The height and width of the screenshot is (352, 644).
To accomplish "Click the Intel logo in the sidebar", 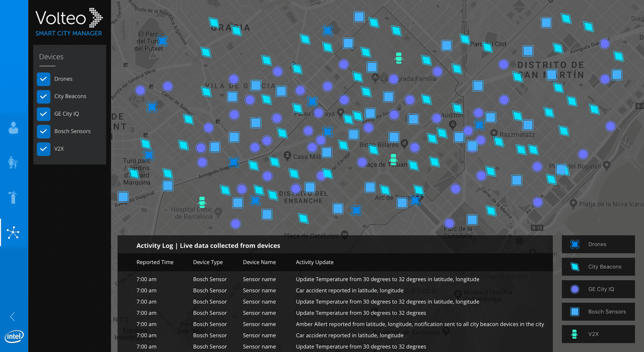I will (14, 337).
